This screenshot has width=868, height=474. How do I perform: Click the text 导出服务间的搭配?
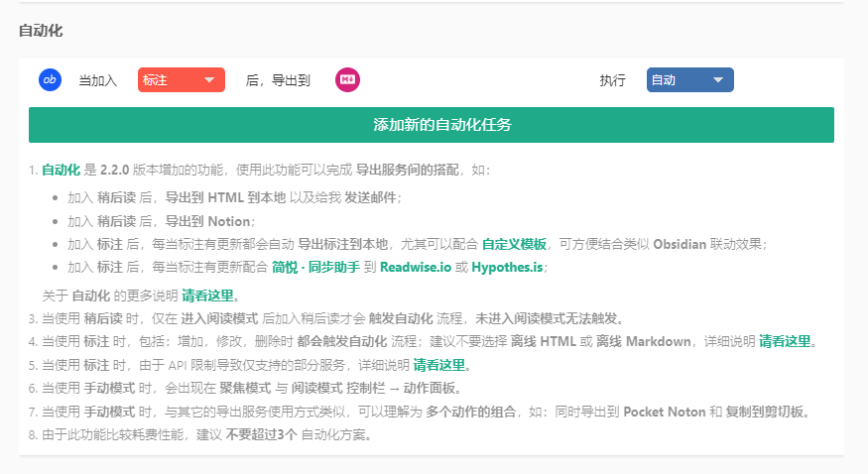408,170
